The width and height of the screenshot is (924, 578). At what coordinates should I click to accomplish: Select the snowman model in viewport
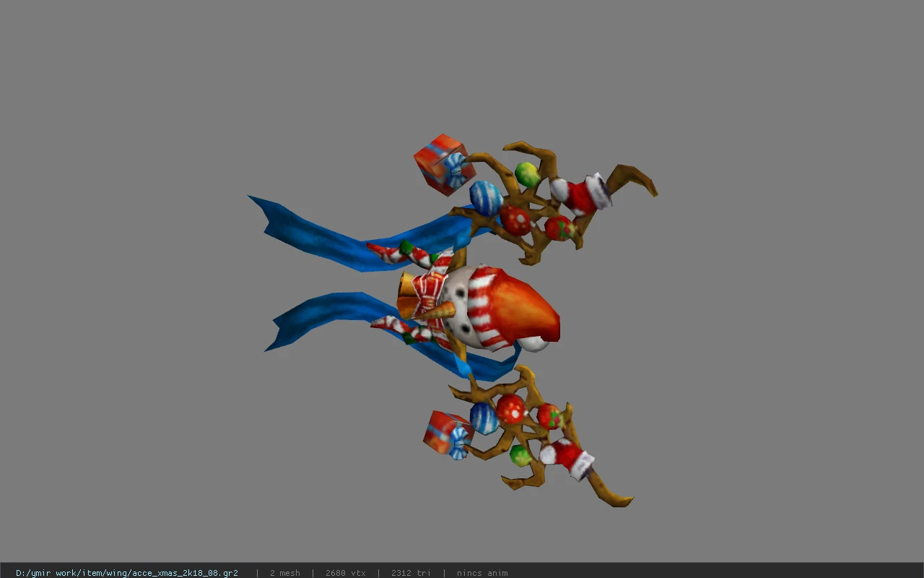point(453,320)
